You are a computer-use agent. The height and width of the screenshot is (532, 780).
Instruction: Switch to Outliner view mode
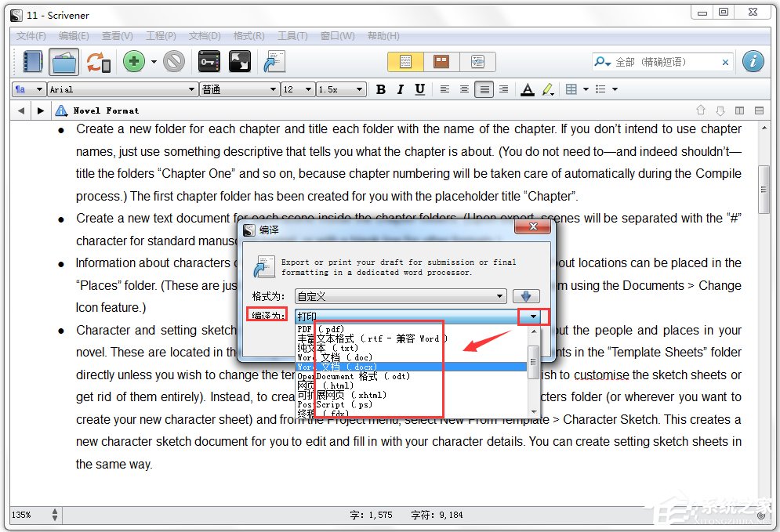tap(477, 62)
